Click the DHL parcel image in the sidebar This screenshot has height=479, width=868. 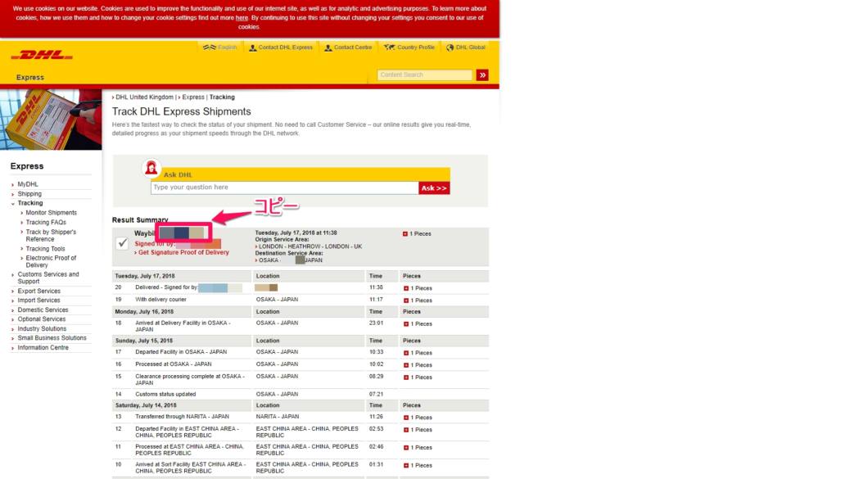click(51, 120)
